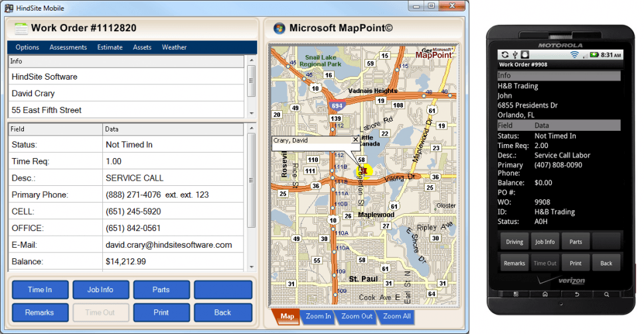644x334 pixels.
Task: Click the Time Req value 1.00
Action: pos(173,161)
